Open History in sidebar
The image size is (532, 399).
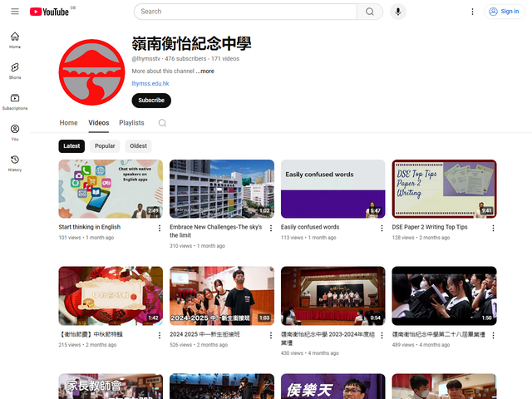(x=15, y=163)
